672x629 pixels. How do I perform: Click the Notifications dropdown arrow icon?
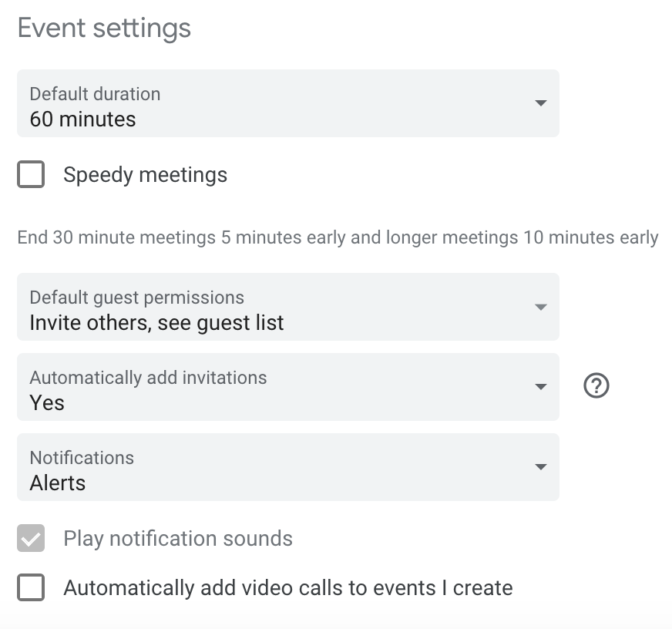pos(540,467)
